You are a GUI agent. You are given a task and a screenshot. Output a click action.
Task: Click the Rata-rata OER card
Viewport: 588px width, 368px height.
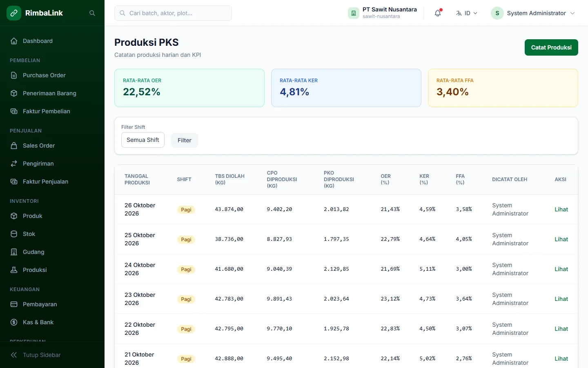point(189,88)
